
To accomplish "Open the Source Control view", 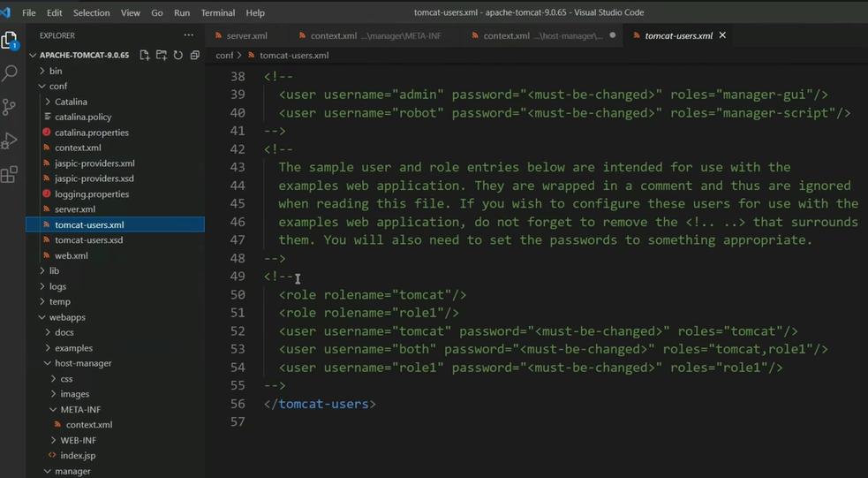I will pos(10,107).
